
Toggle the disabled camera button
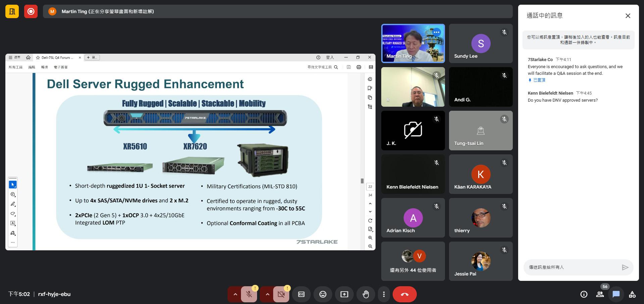(281, 294)
